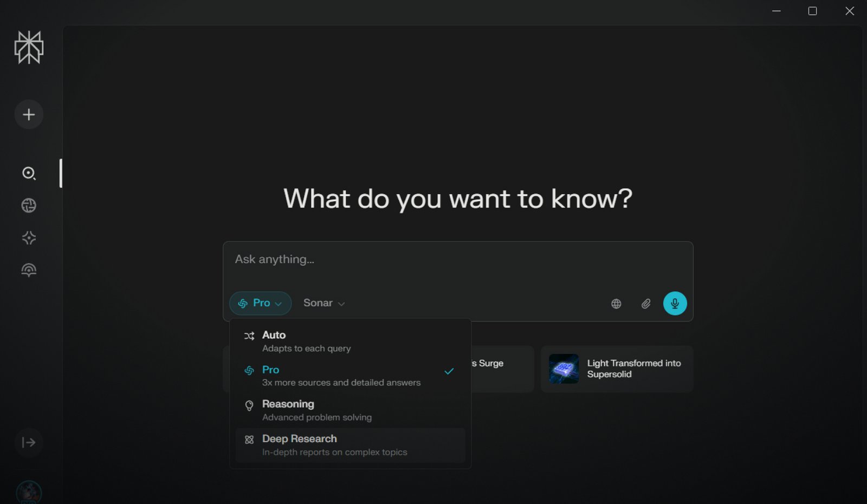
Task: Start a new thread with plus button
Action: click(x=29, y=114)
